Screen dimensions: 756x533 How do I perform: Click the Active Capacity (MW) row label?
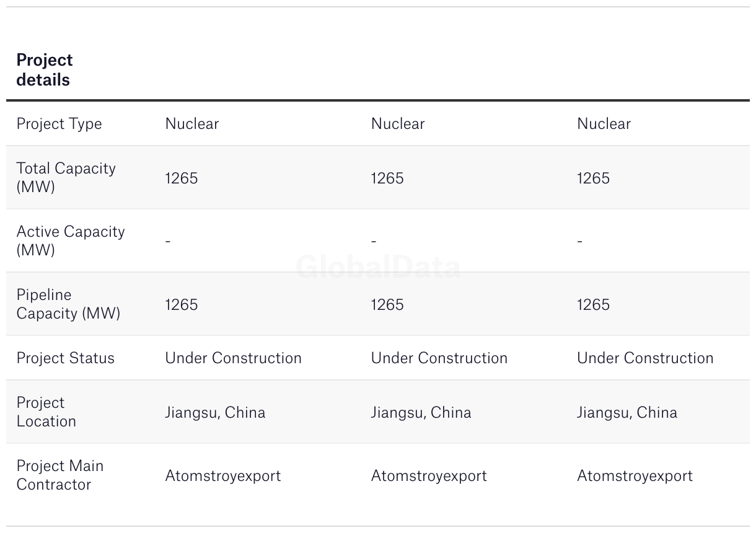71,240
